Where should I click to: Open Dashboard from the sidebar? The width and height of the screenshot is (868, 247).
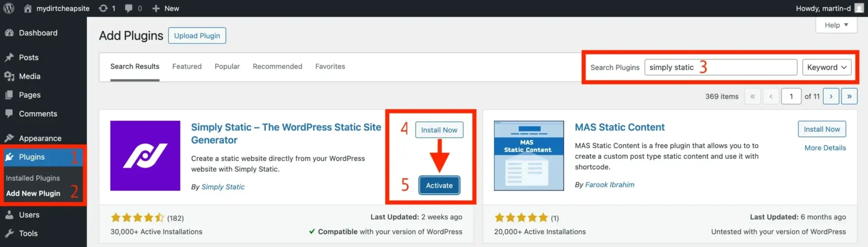38,33
